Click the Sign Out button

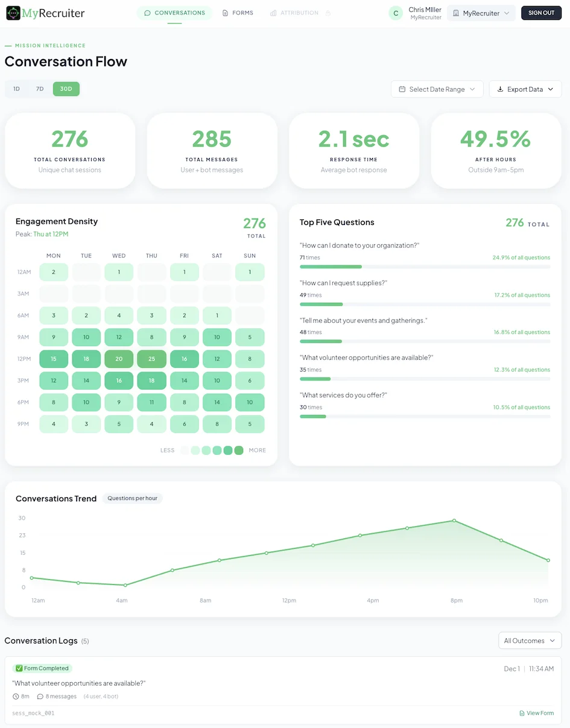click(540, 13)
